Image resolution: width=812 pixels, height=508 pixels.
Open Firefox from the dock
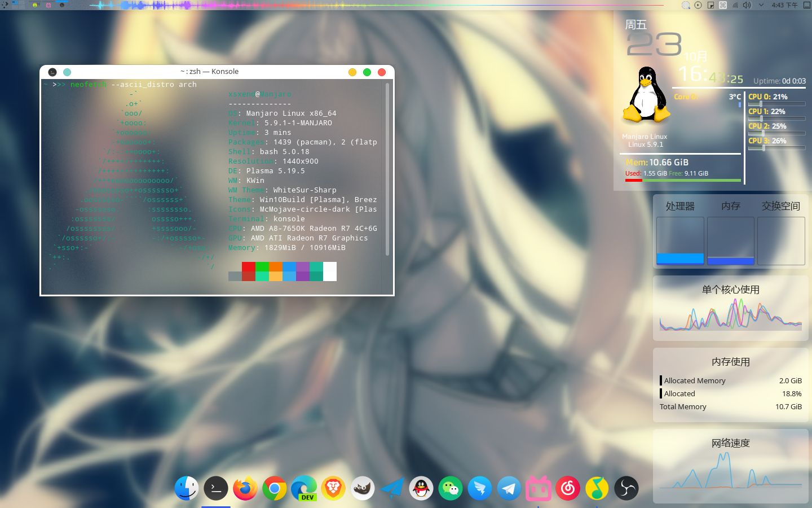click(245, 488)
